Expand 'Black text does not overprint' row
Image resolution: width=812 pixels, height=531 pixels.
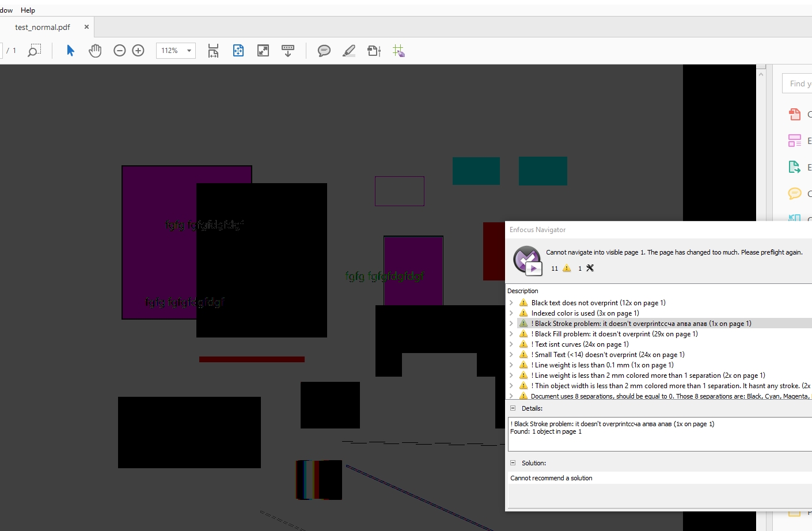click(511, 303)
